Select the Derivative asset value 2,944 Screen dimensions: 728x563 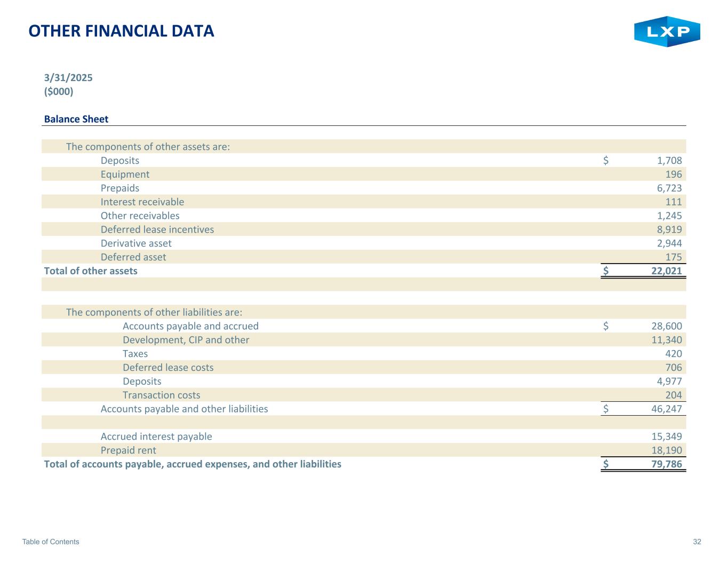click(x=669, y=243)
